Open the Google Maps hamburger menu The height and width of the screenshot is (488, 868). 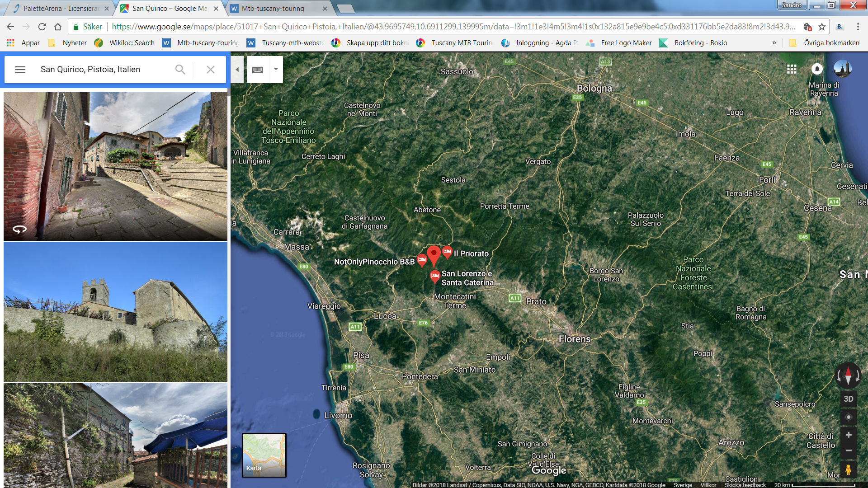pyautogui.click(x=20, y=70)
